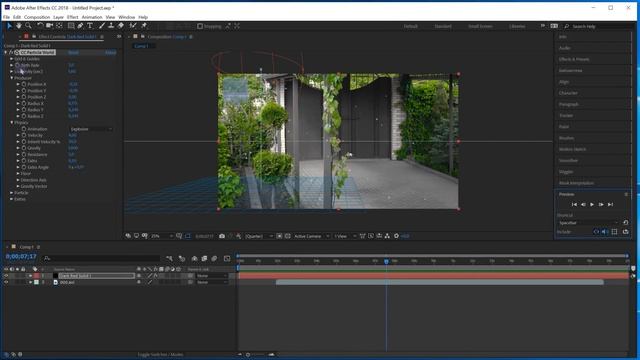
Task: Select the Hand tool
Action: [19, 26]
